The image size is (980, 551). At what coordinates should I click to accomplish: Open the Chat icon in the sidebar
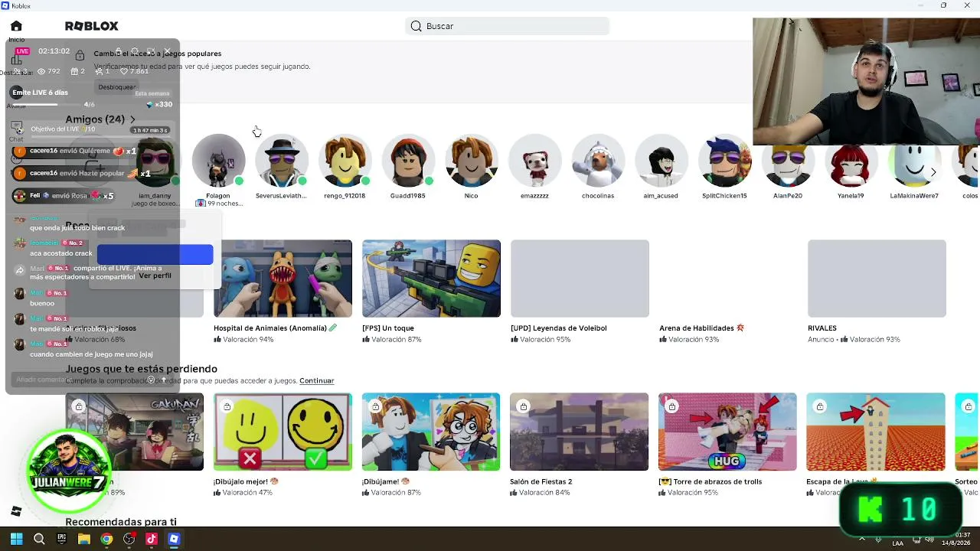[17, 127]
